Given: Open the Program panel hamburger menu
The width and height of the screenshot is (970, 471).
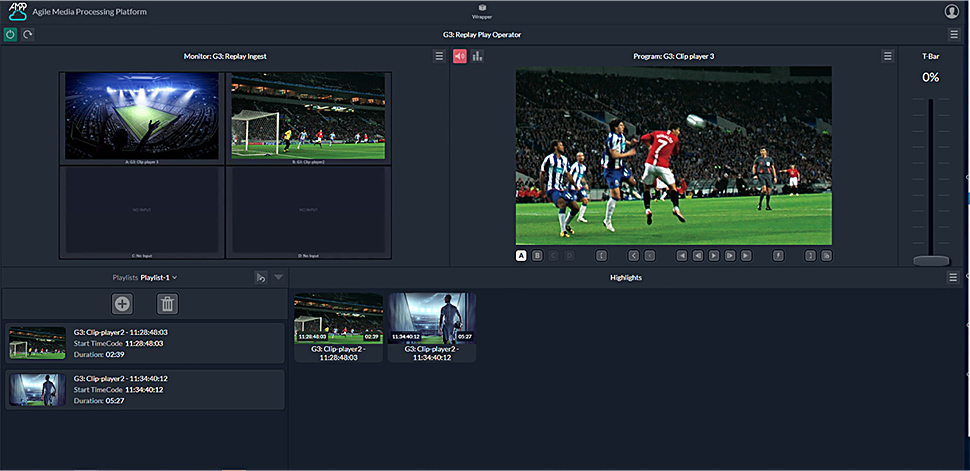Looking at the screenshot, I should point(888,56).
